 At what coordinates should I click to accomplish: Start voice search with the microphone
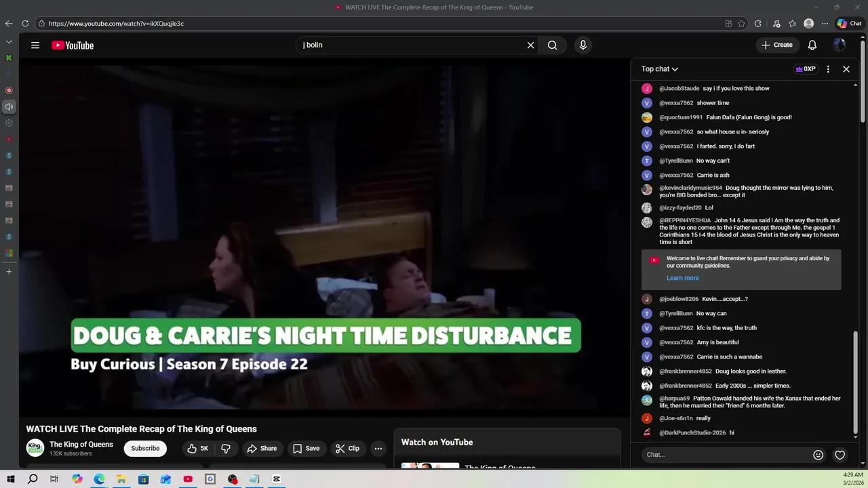tap(583, 45)
